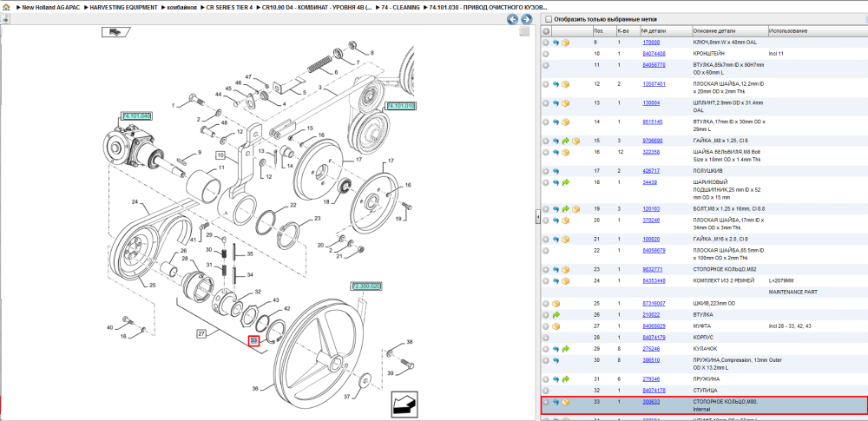This screenshot has width=868, height=421.
Task: Click vehicle icon at diagram top
Action: [115, 32]
